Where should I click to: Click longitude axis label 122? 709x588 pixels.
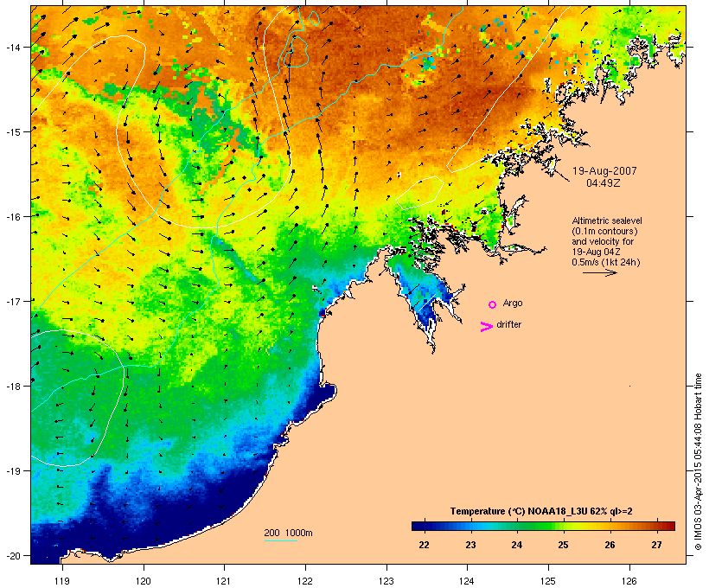[305, 581]
